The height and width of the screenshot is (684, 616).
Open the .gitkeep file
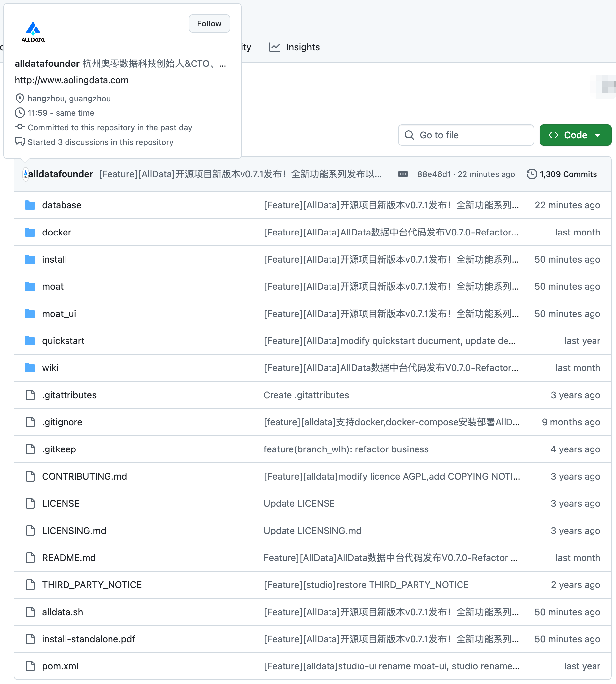coord(59,449)
